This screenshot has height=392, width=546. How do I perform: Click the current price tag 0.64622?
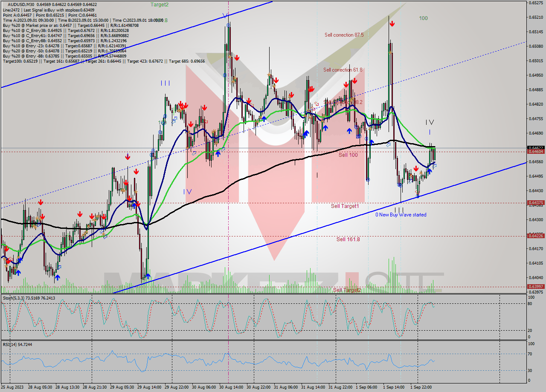pyautogui.click(x=536, y=148)
